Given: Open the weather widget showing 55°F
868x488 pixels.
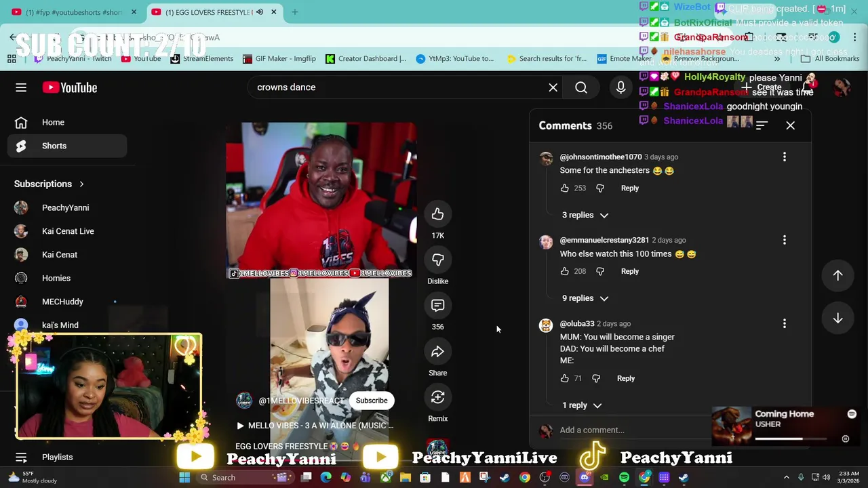Looking at the screenshot, I should 31,478.
